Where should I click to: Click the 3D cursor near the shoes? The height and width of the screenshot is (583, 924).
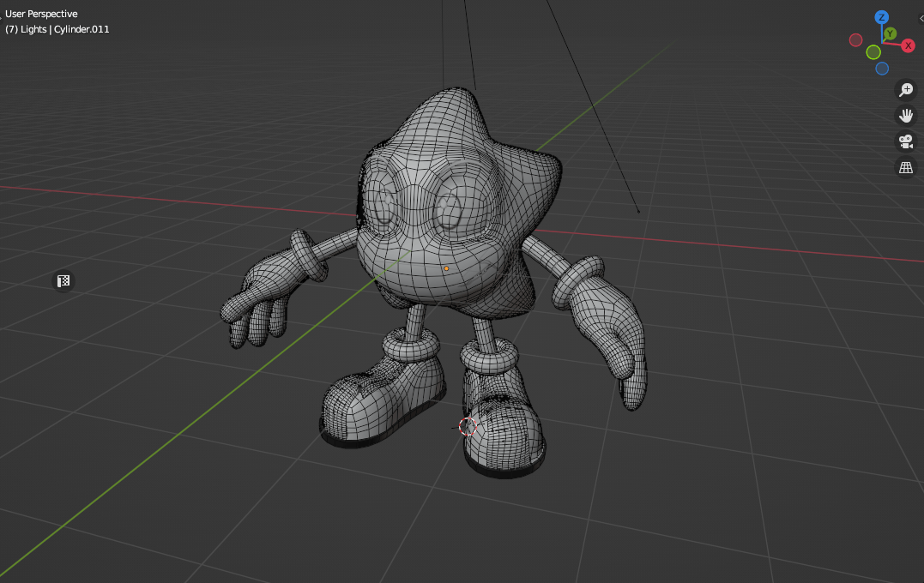click(467, 427)
